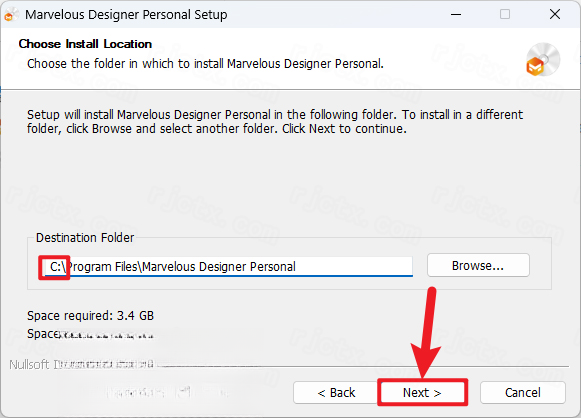
Task: Close the Marvelous Designer Personal Setup window
Action: [555, 14]
